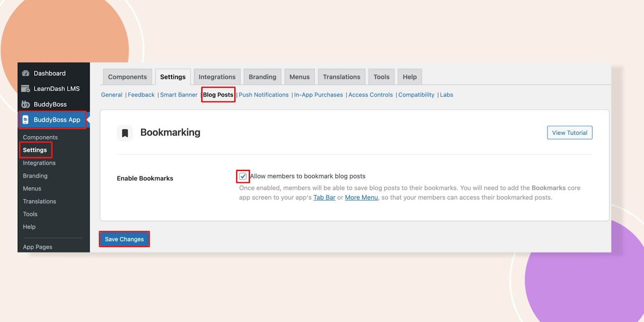Open the General settings sub-tab
Screen dimensions: 644x322
pyautogui.click(x=111, y=95)
